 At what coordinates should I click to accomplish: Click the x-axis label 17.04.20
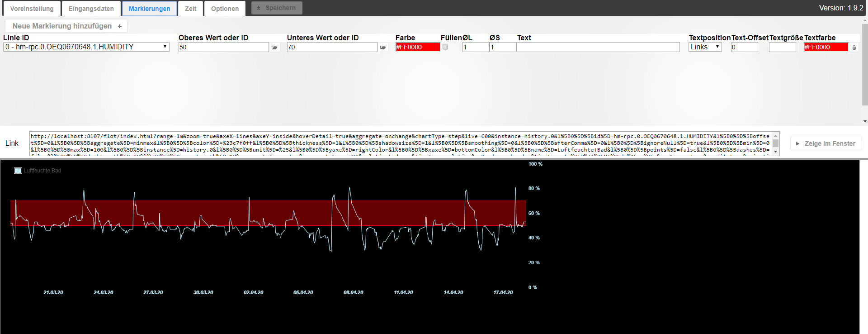pos(503,292)
